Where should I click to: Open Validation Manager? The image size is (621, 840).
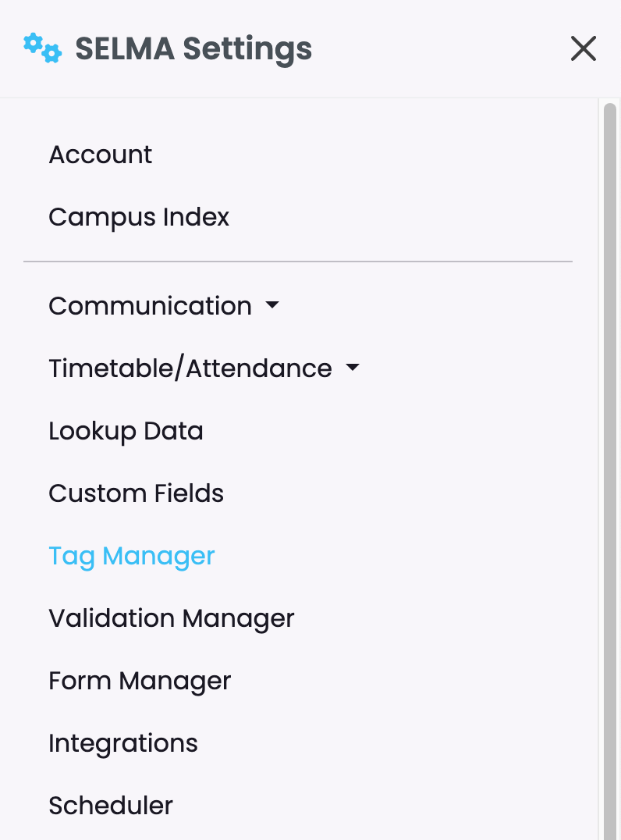pos(172,619)
